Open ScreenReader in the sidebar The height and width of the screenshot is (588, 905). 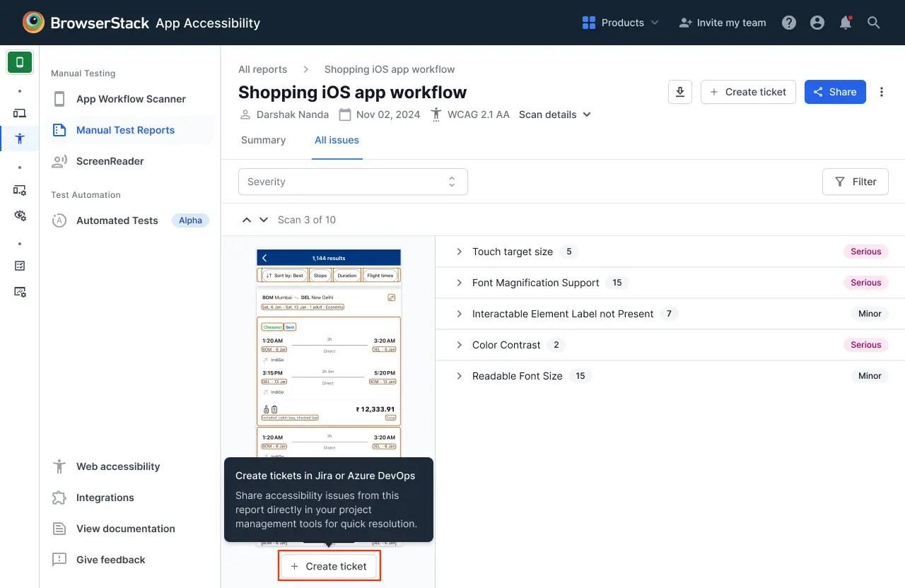point(110,161)
